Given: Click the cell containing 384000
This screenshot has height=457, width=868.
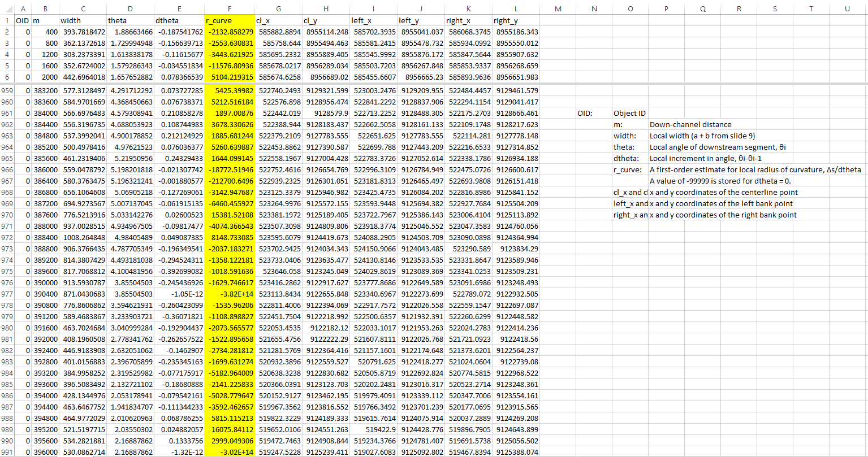Looking at the screenshot, I should point(45,112).
